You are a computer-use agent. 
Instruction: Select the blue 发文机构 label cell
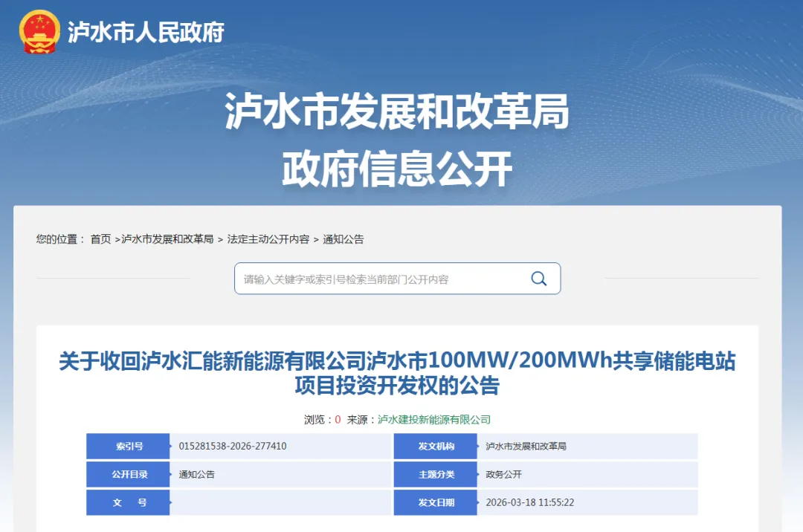pos(436,447)
